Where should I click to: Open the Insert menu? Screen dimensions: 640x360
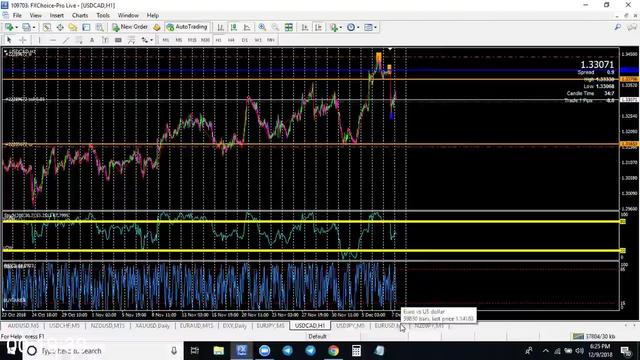coord(56,16)
